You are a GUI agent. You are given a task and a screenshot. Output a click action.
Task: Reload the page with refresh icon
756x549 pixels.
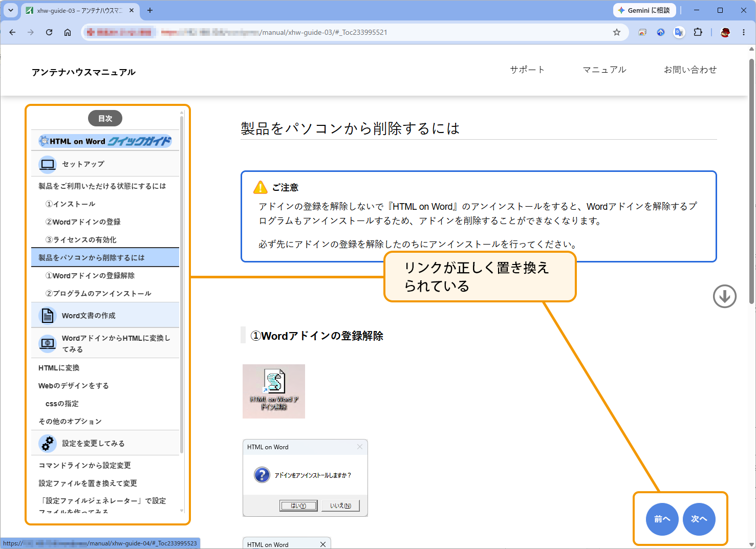[x=49, y=32]
